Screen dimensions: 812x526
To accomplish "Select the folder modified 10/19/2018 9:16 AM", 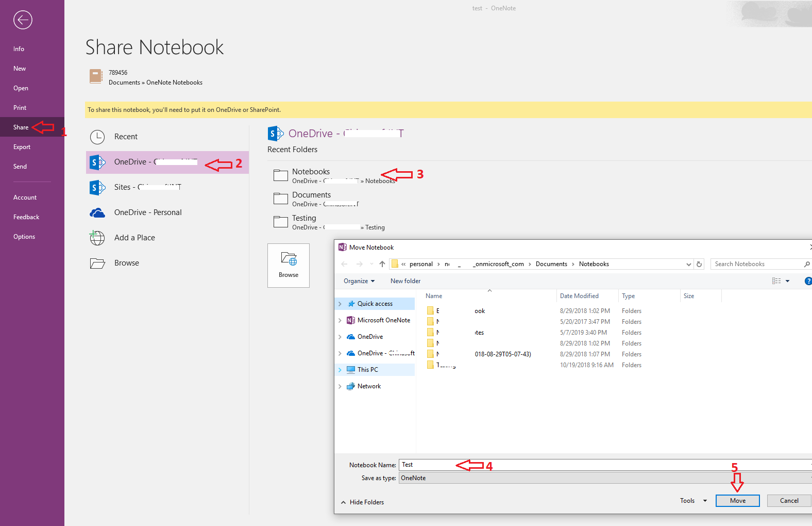I will click(x=533, y=365).
